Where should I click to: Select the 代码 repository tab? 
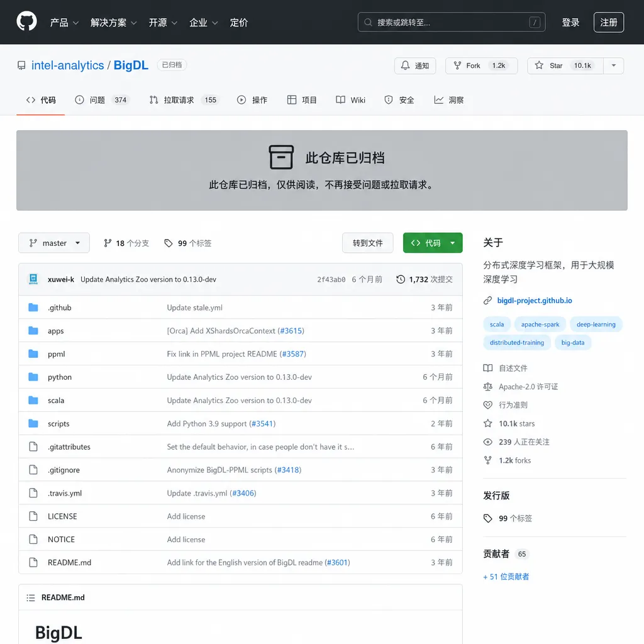point(41,100)
